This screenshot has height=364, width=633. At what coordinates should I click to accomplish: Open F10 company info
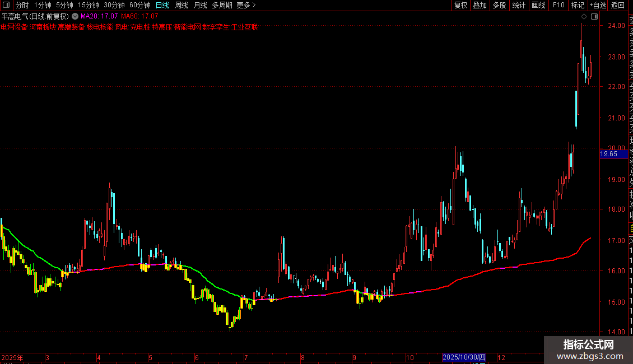[558, 5]
